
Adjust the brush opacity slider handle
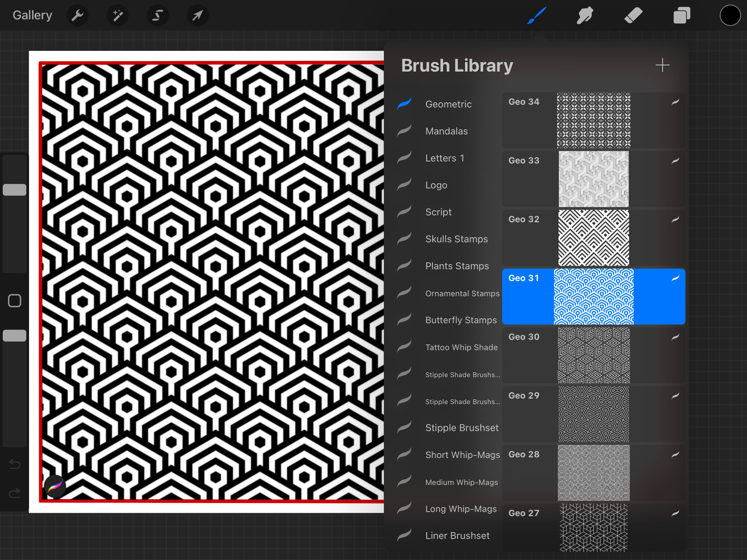[15, 336]
